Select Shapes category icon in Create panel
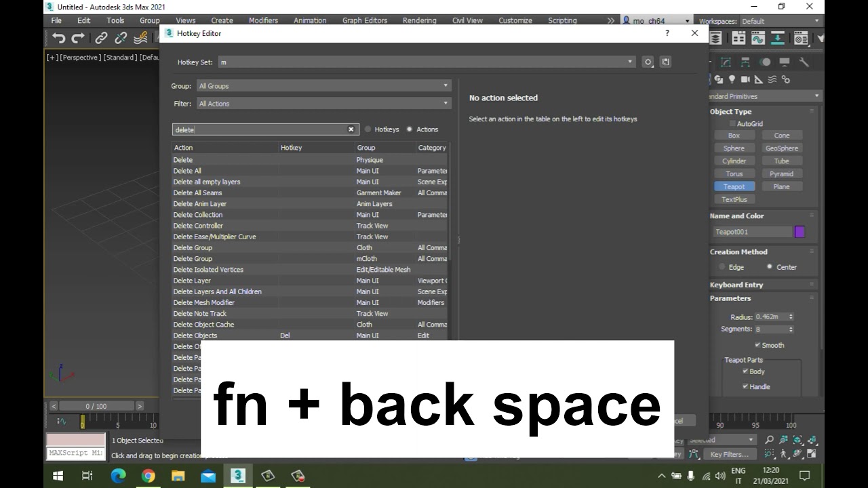This screenshot has height=488, width=868. pos(719,79)
